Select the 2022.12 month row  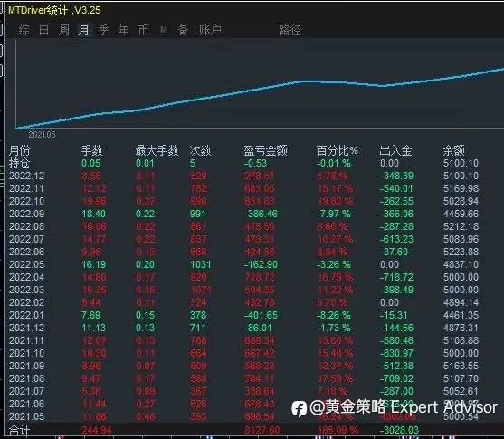point(244,176)
